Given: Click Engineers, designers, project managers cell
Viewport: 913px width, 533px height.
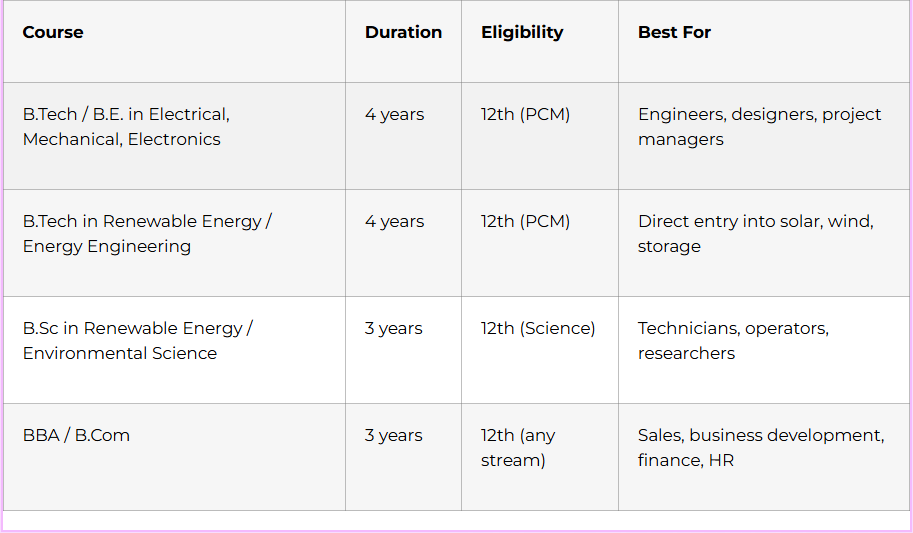Looking at the screenshot, I should click(x=759, y=127).
